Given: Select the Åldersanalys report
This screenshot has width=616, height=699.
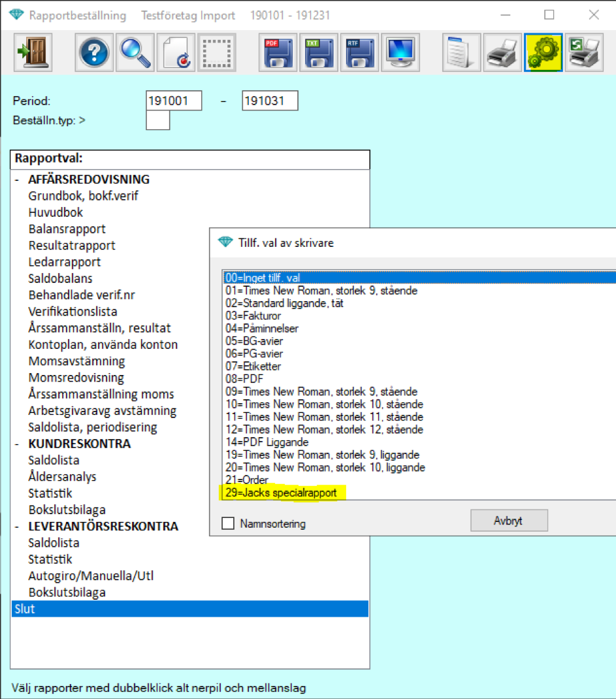Looking at the screenshot, I should [x=63, y=477].
